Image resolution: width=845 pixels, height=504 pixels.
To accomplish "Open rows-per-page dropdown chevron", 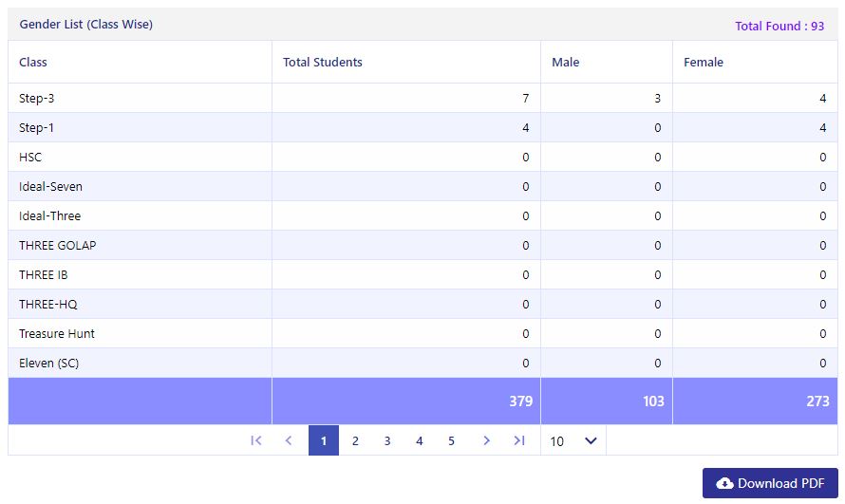I will tap(591, 441).
